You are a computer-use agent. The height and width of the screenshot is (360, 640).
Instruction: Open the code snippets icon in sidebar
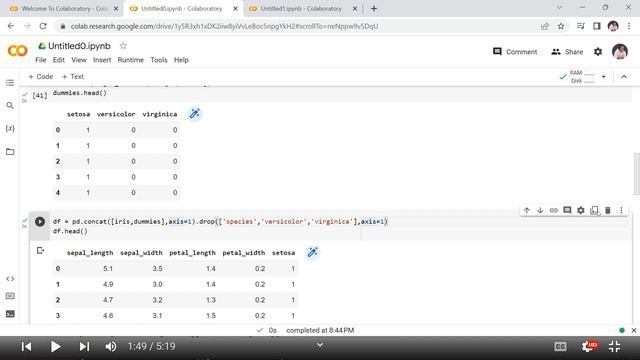coord(10,279)
